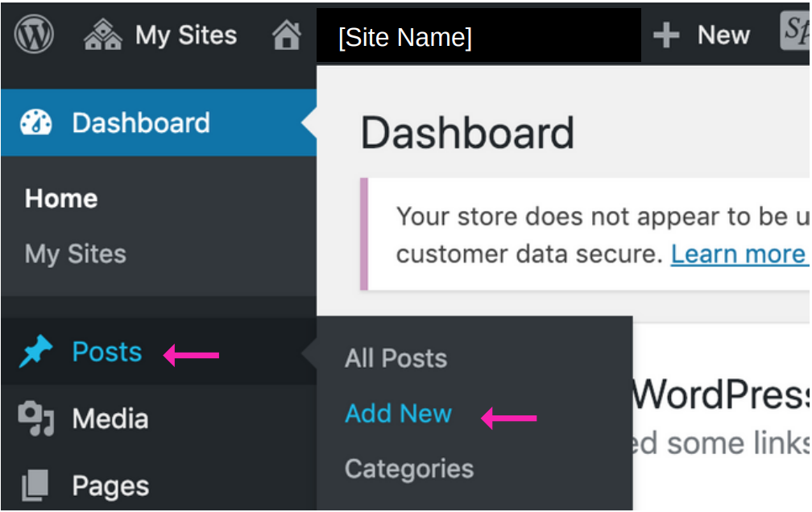The image size is (812, 512).
Task: Select the Dashboard sidebar menu label
Action: (x=141, y=123)
